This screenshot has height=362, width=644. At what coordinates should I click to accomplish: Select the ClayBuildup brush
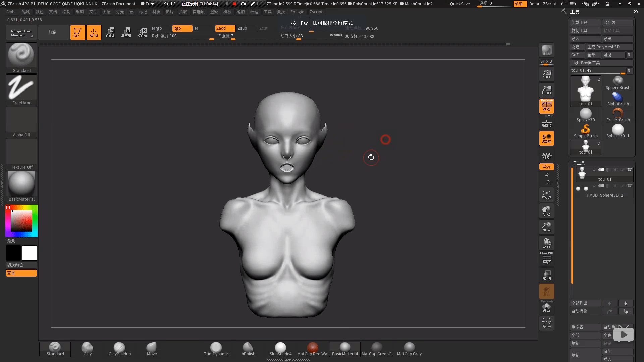pos(119,349)
